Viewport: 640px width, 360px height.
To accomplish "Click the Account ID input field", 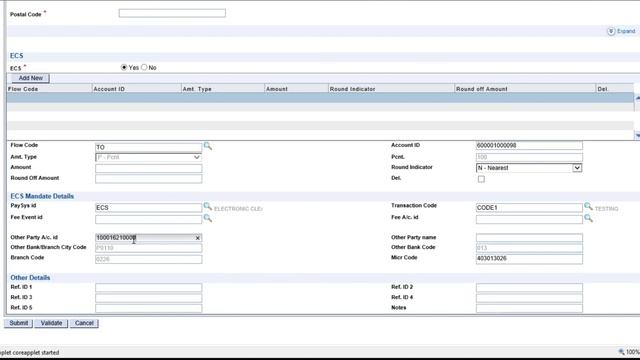I will click(529, 145).
